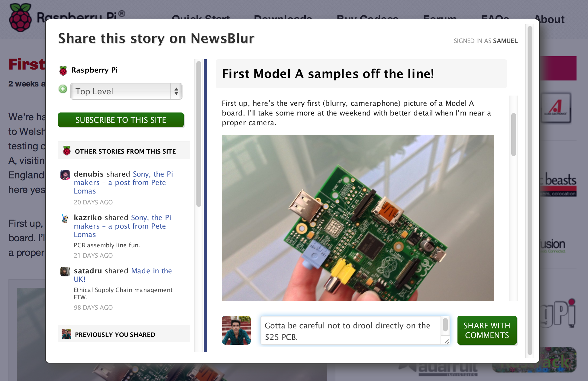Open denubis's shared Sony Pi makers link

pos(123,182)
